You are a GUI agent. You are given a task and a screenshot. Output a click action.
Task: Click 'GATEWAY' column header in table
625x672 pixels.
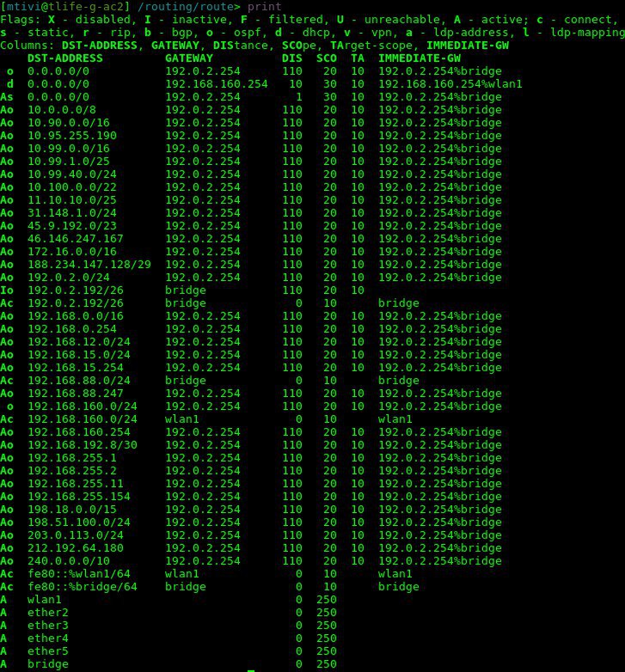pyautogui.click(x=189, y=58)
